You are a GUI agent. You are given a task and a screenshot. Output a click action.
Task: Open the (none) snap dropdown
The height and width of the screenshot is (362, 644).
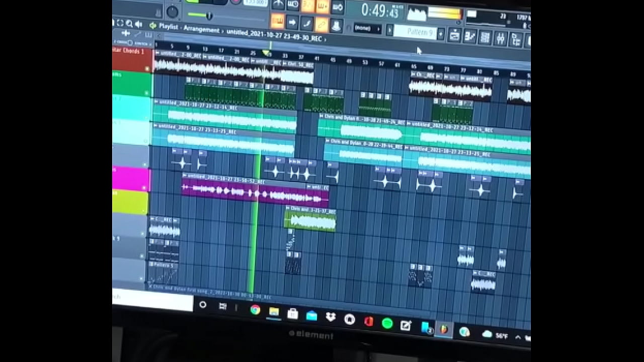click(367, 28)
